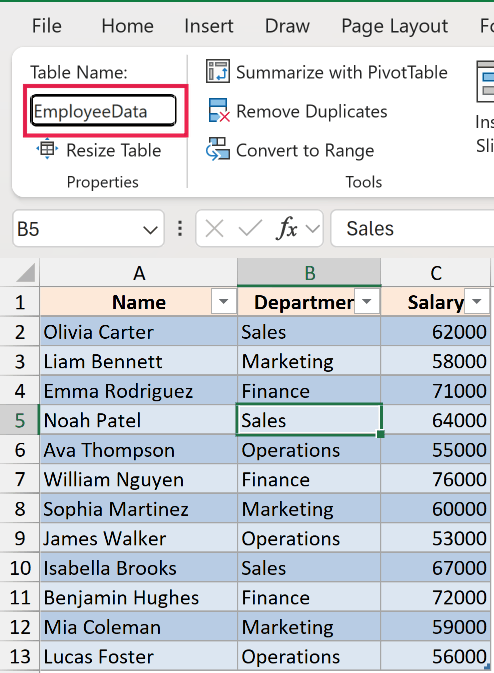Select column C header
The width and height of the screenshot is (494, 673).
435,273
